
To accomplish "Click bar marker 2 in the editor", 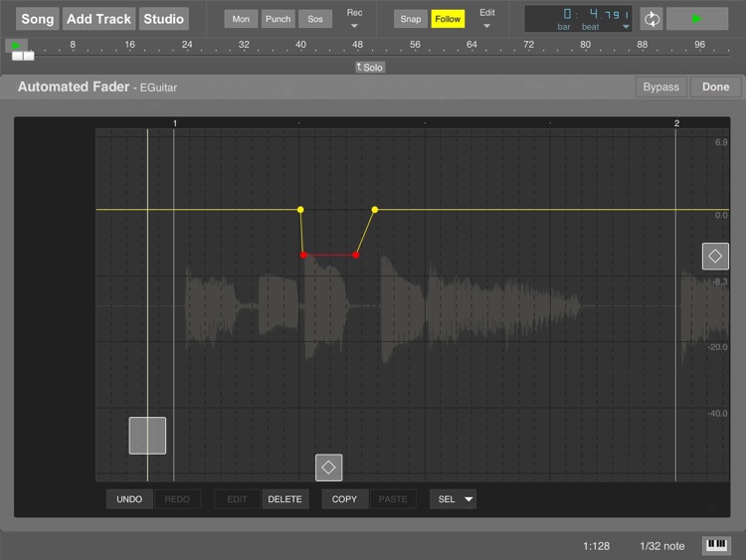I will [676, 123].
